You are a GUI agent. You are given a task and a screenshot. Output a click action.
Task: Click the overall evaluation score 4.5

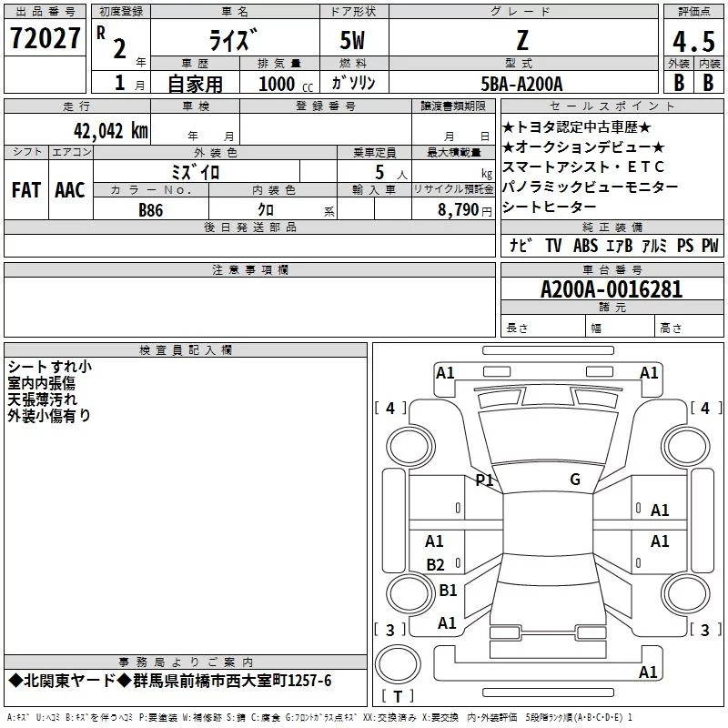click(693, 41)
